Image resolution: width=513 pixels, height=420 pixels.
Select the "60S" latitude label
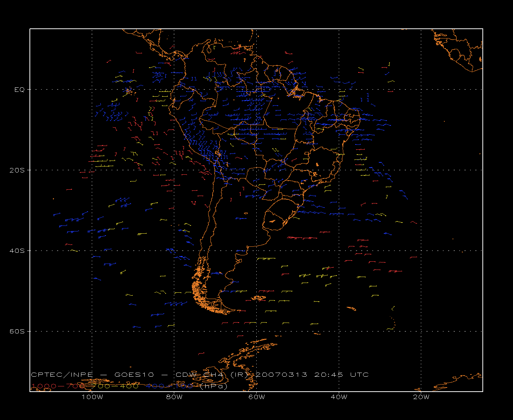pos(17,332)
